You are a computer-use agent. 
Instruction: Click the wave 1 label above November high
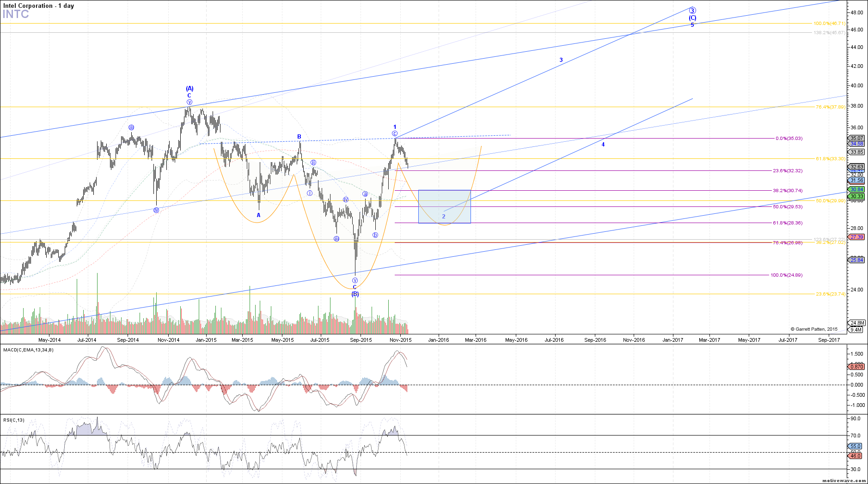click(395, 127)
